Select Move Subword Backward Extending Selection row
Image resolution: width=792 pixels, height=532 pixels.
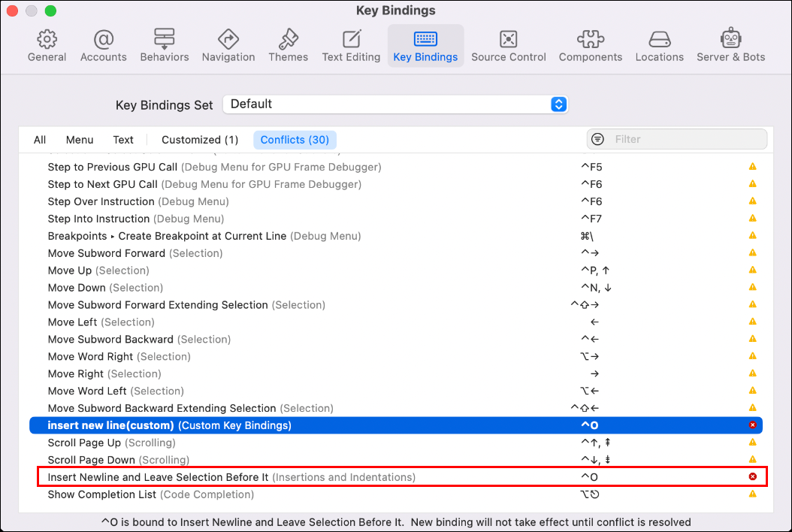(396, 408)
